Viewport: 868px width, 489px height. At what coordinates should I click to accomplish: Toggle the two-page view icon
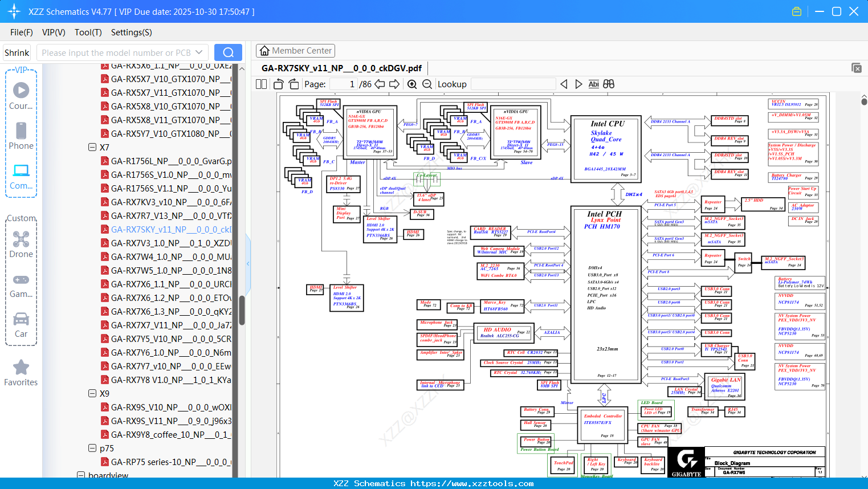262,84
